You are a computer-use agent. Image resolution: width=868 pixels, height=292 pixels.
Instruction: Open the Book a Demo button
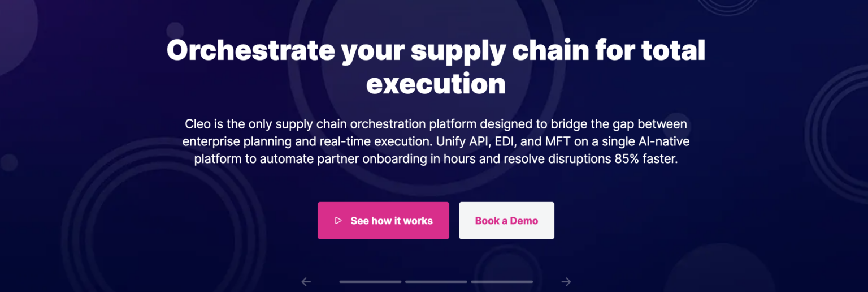pyautogui.click(x=506, y=221)
